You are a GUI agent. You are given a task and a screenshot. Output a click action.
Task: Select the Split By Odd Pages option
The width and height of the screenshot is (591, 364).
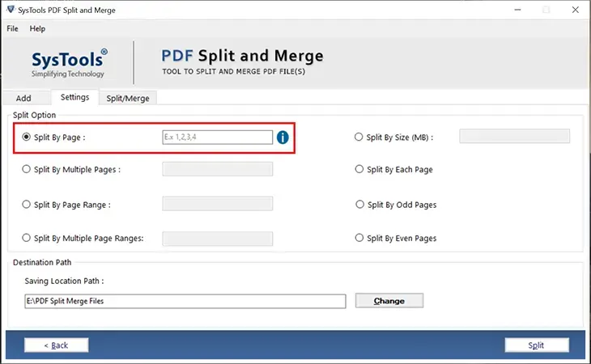(359, 205)
